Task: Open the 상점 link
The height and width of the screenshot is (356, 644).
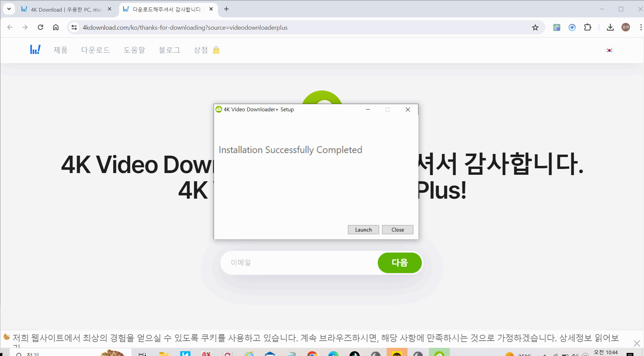Action: 201,50
